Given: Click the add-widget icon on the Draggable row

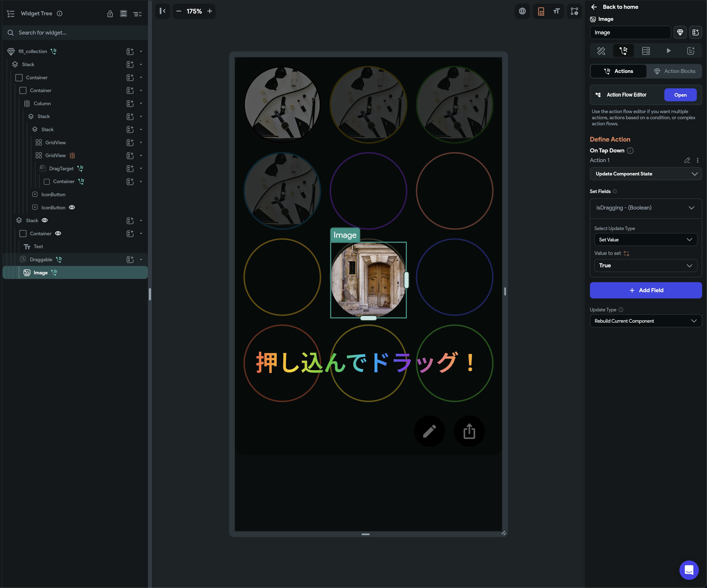Looking at the screenshot, I should pos(130,259).
